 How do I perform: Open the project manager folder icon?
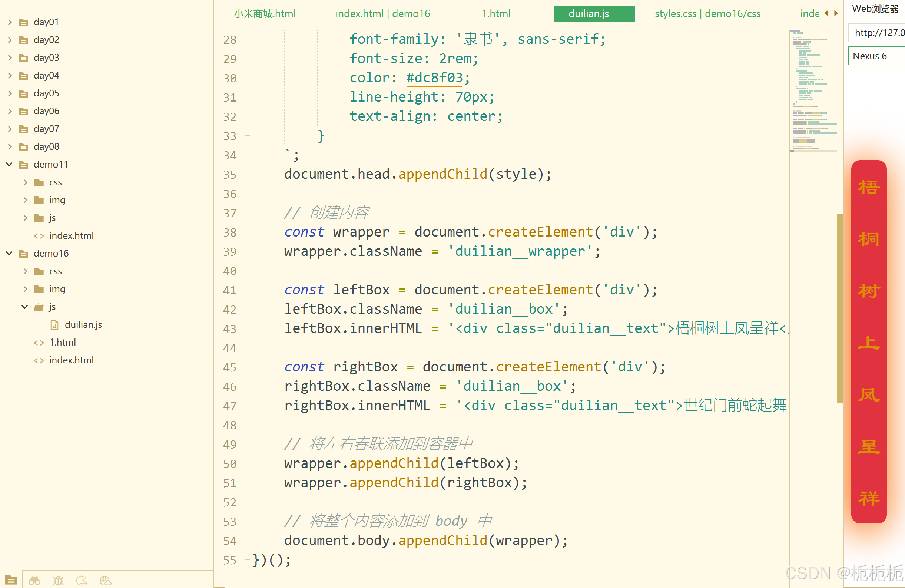[10, 580]
